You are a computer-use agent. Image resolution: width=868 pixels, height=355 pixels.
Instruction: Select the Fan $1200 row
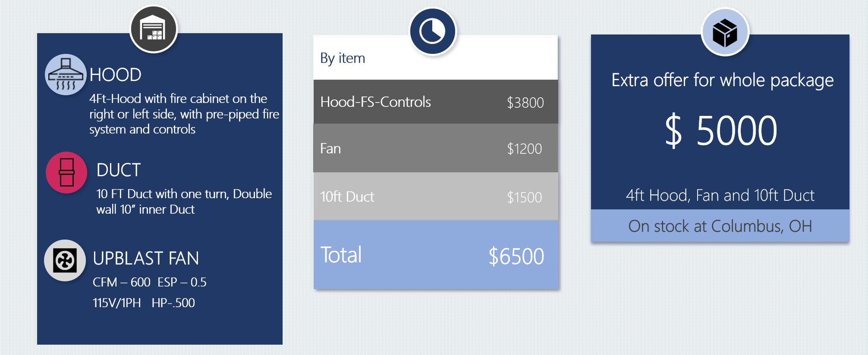(x=436, y=148)
